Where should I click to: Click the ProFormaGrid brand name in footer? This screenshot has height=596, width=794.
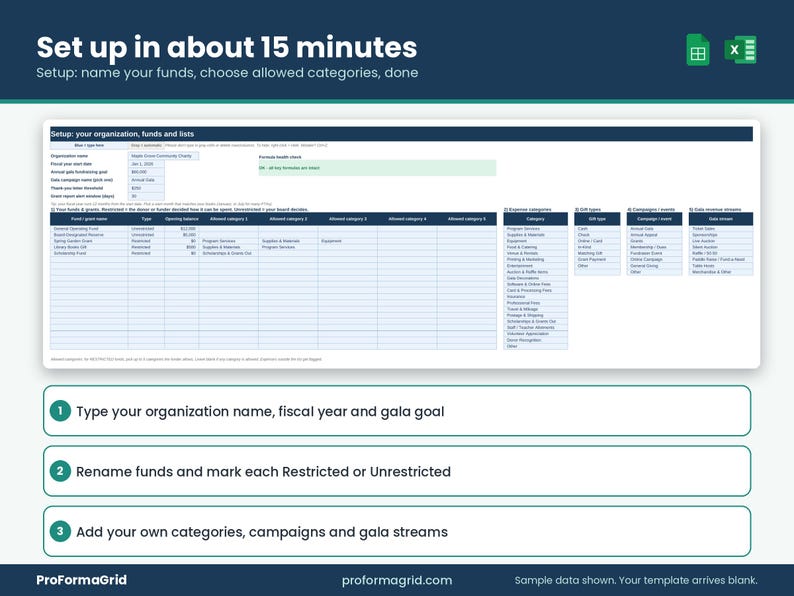pos(82,580)
